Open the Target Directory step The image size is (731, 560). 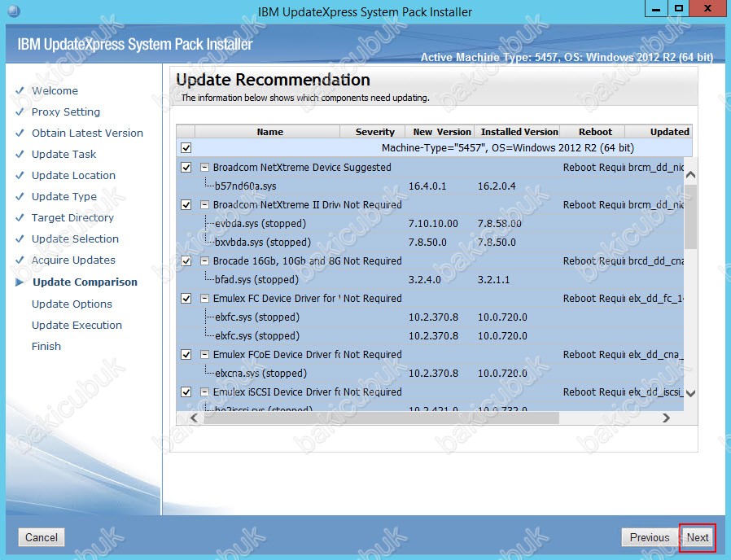pos(72,218)
